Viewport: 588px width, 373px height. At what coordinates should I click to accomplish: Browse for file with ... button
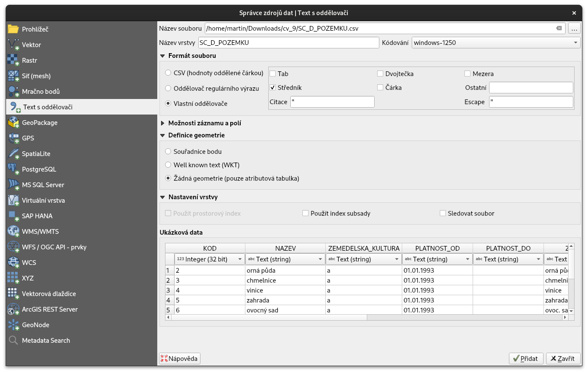(574, 29)
